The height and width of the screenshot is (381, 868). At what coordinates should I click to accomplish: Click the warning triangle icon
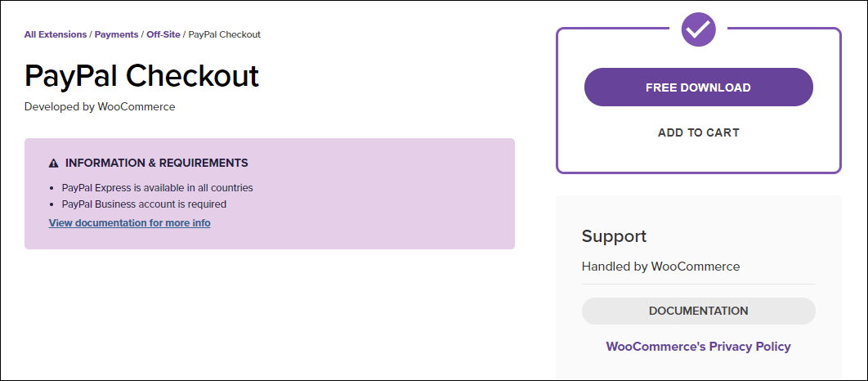54,164
